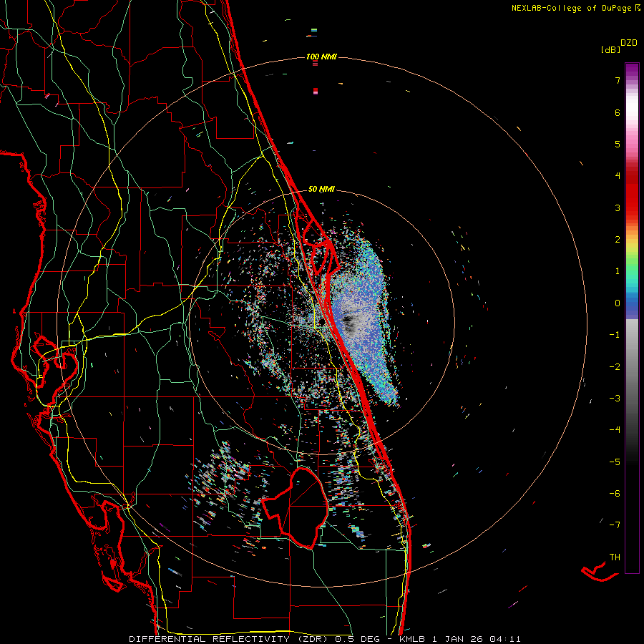Click the radar site center at KMLB
644x644 pixels.
click(321, 322)
